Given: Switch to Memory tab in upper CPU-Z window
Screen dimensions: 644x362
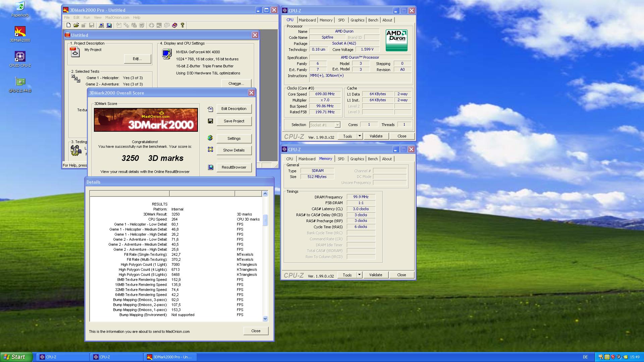Looking at the screenshot, I should point(326,20).
